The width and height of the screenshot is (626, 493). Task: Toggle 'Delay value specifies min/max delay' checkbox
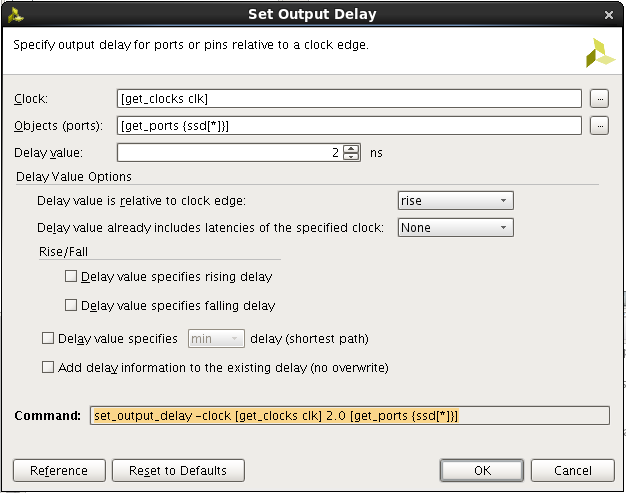[x=48, y=339]
